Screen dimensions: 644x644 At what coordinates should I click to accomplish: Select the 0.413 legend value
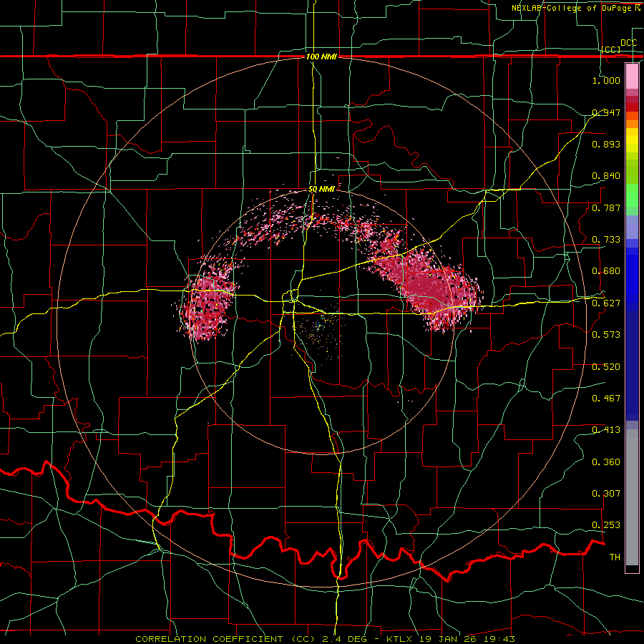(606, 430)
